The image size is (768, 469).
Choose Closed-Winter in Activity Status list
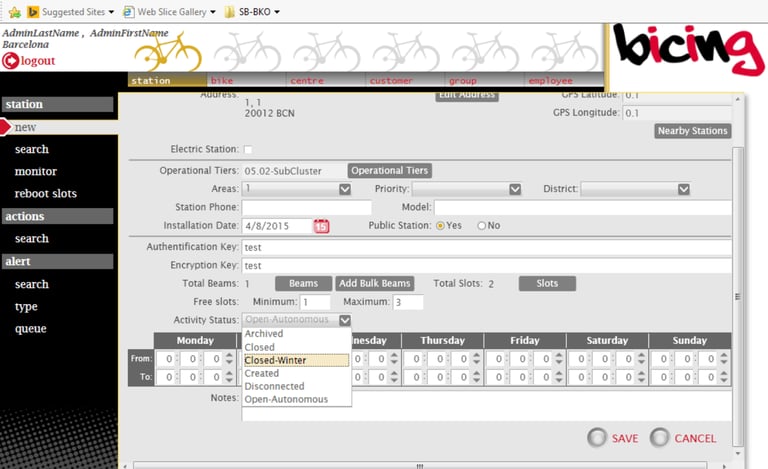click(x=296, y=360)
